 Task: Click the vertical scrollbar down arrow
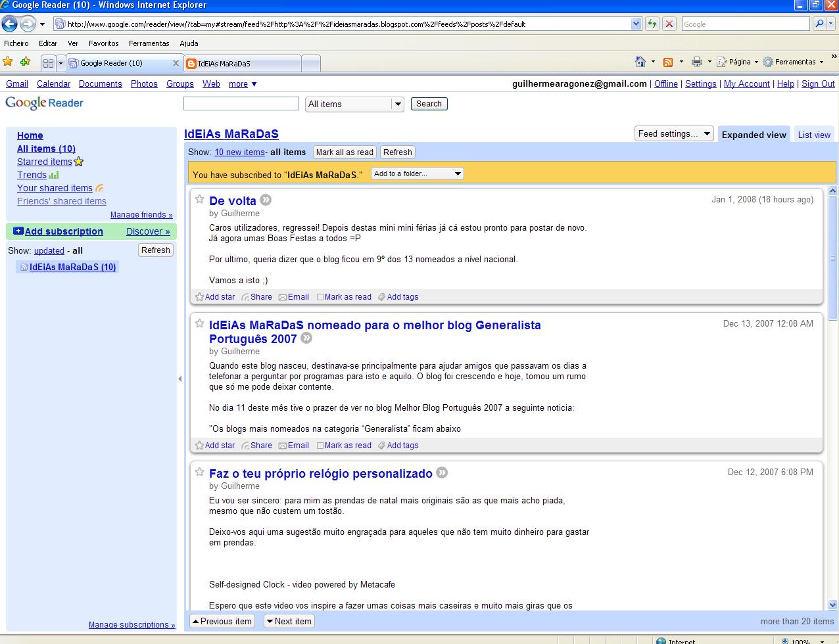click(832, 605)
